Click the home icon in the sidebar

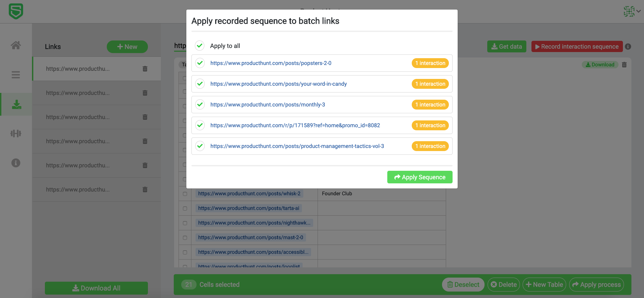point(16,45)
